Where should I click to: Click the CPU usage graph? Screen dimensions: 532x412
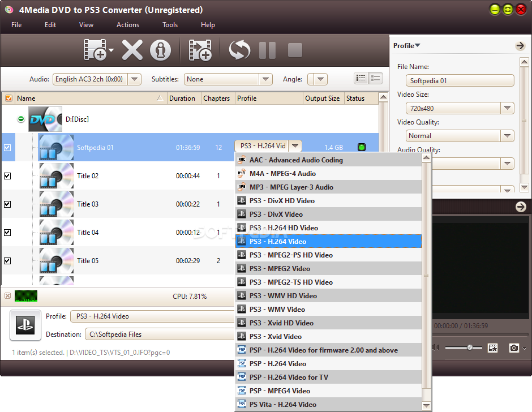[x=26, y=296]
